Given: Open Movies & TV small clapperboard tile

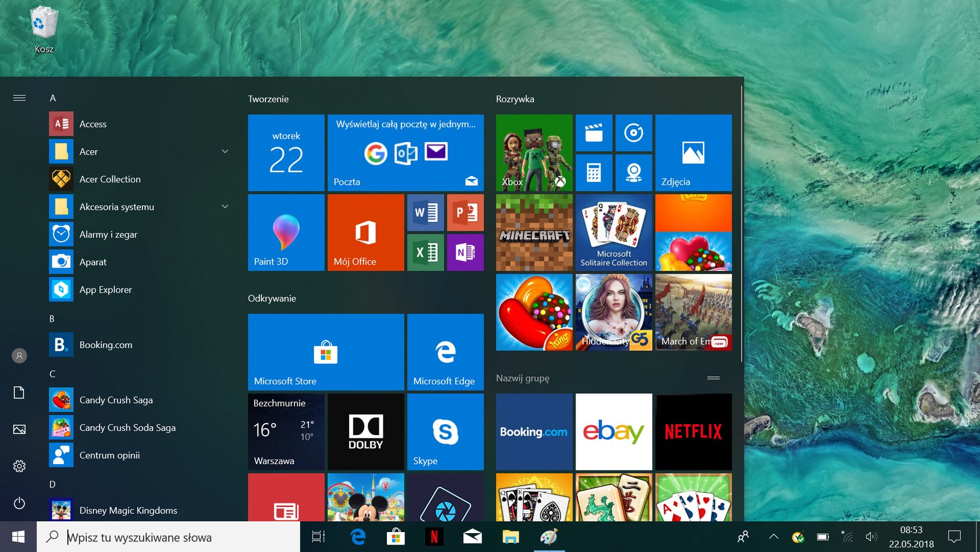Looking at the screenshot, I should (594, 133).
